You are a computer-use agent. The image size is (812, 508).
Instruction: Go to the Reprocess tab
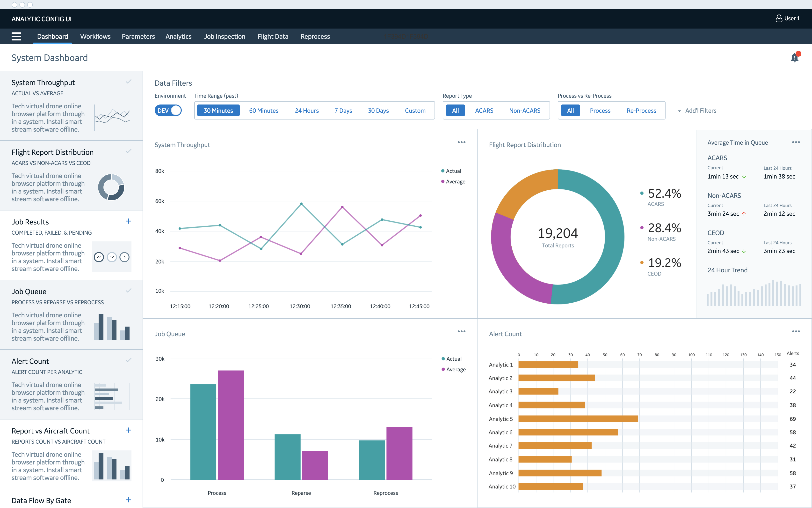click(x=315, y=36)
